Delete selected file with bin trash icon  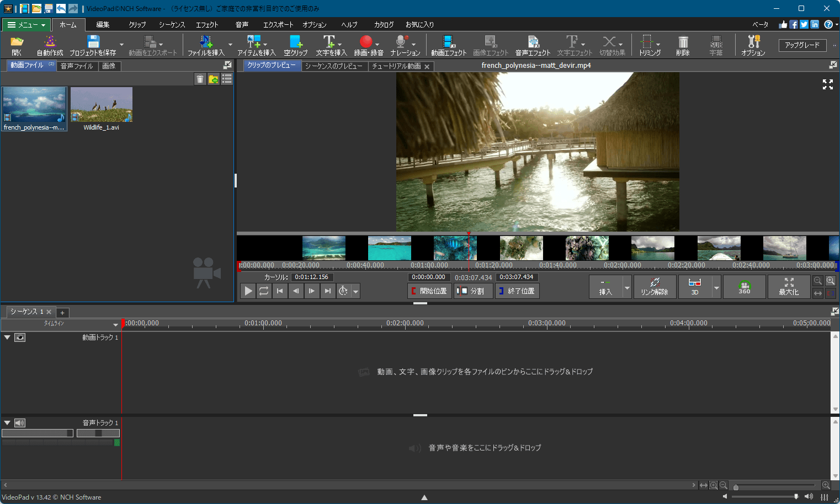[x=200, y=79]
